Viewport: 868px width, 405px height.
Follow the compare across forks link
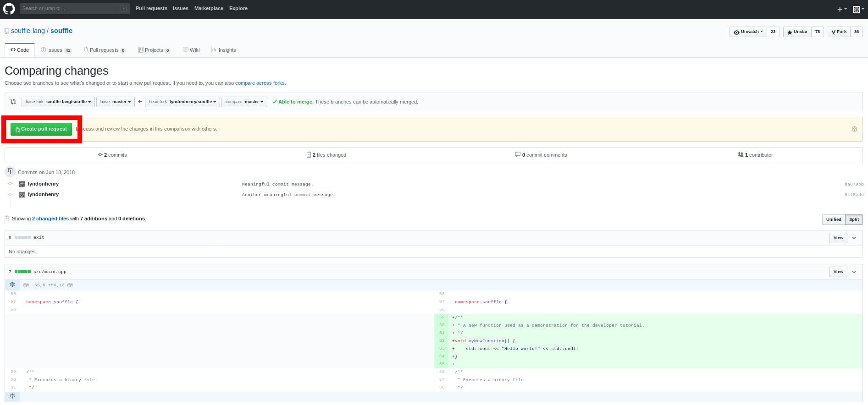point(260,83)
